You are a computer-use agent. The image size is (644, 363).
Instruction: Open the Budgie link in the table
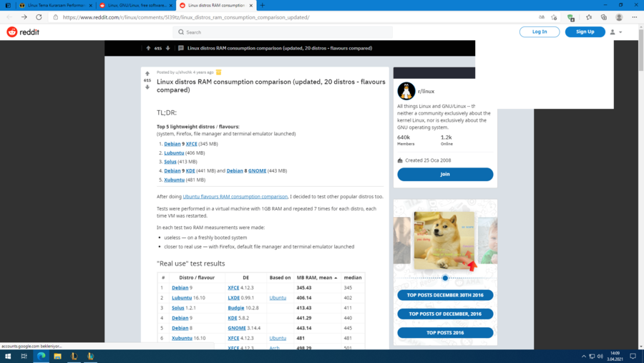point(236,308)
